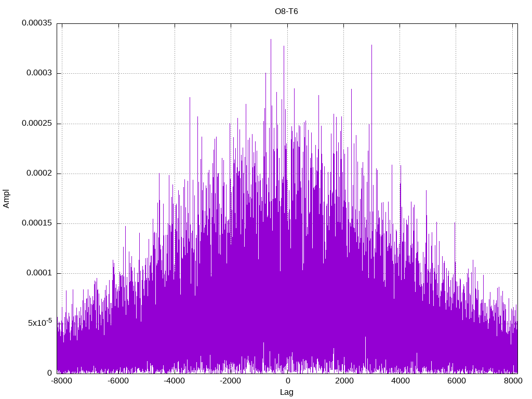Click the -6000 x-axis tick label
This screenshot has height=399, width=532.
pos(118,381)
